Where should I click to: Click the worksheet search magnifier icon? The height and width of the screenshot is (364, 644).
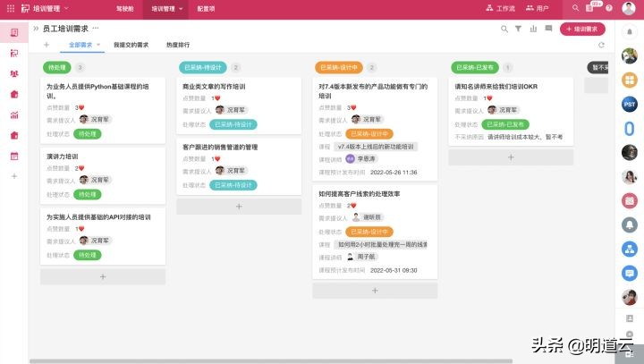pyautogui.click(x=504, y=29)
